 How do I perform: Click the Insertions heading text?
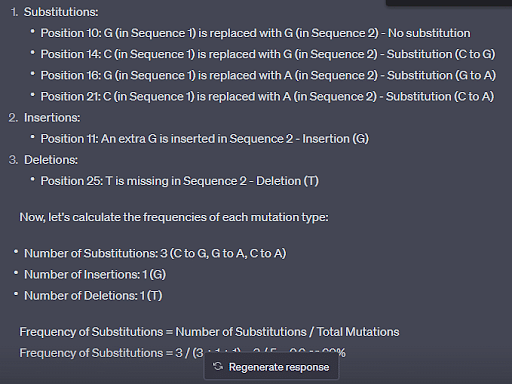click(52, 118)
